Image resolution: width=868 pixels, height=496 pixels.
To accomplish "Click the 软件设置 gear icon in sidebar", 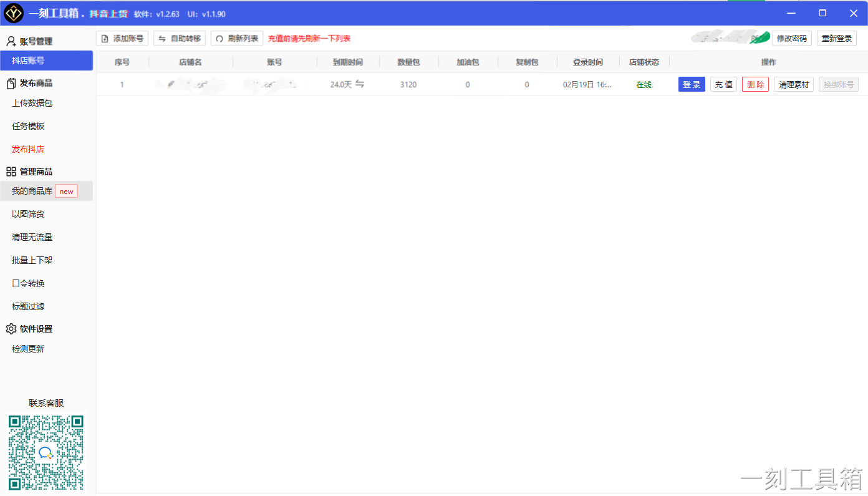I will click(11, 329).
